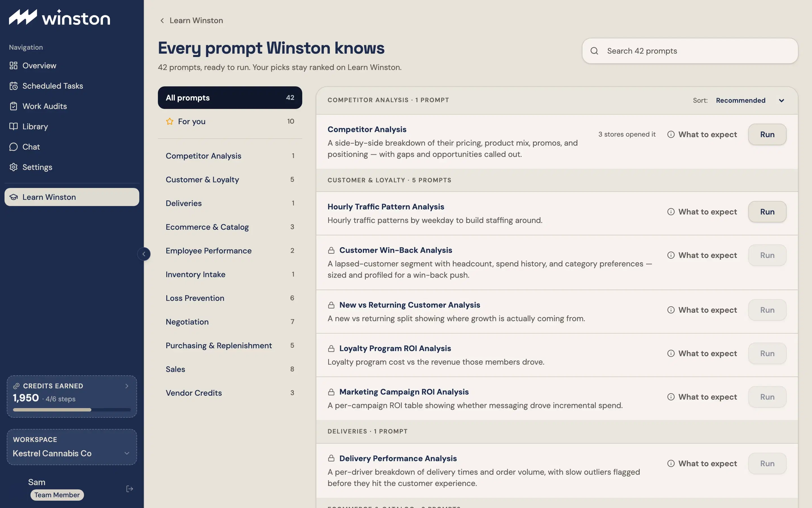812x508 pixels.
Task: Select the All prompts category
Action: tap(230, 98)
